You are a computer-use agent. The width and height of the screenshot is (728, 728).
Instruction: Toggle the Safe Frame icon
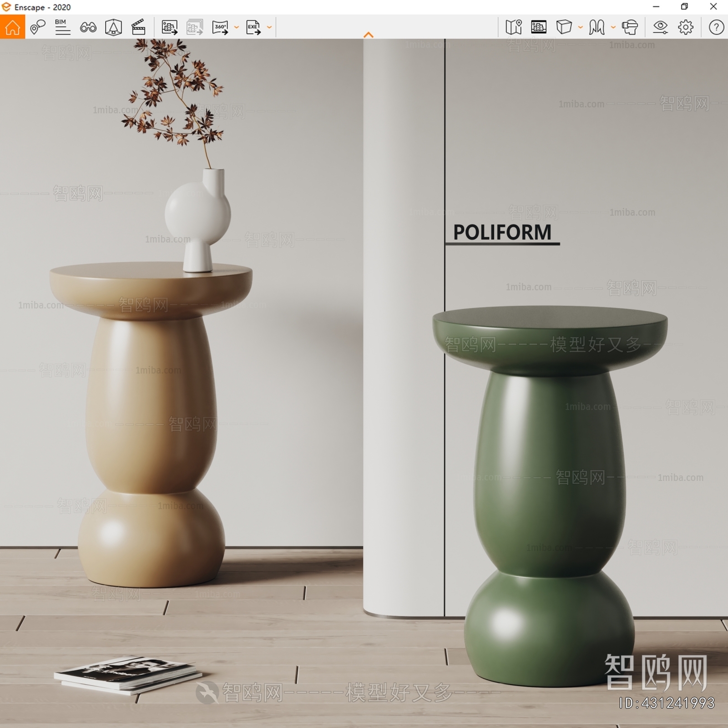click(113, 27)
